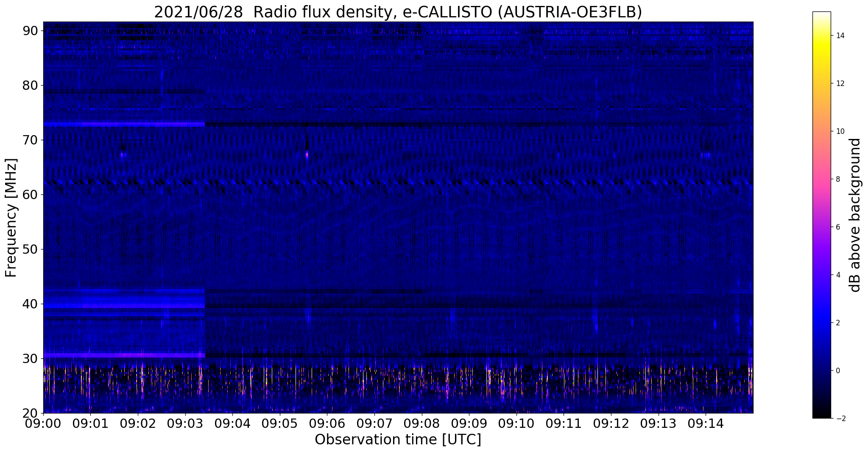Click the plot title mentioning e-CALLISTO
This screenshot has height=452, width=868.
tap(398, 12)
